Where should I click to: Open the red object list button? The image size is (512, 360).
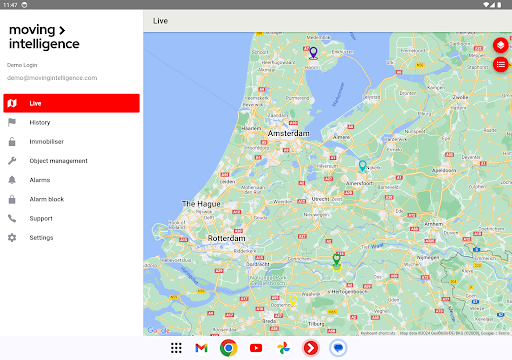pyautogui.click(x=500, y=64)
